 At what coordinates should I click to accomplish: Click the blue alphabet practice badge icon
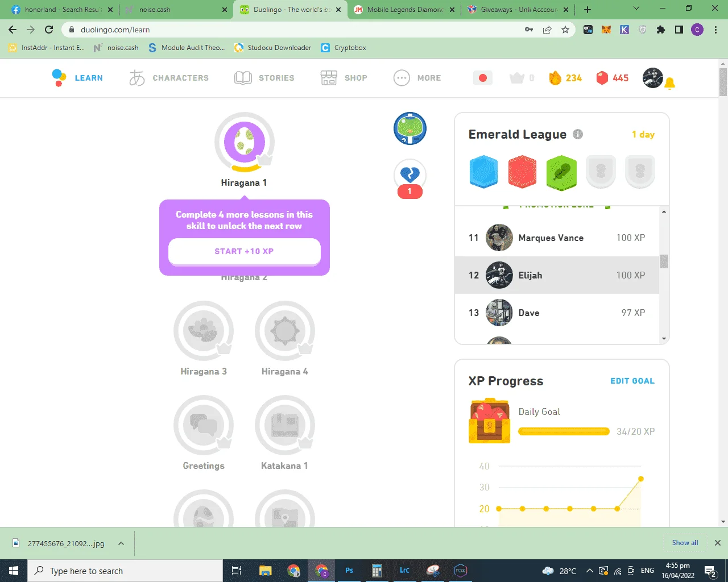click(x=410, y=128)
